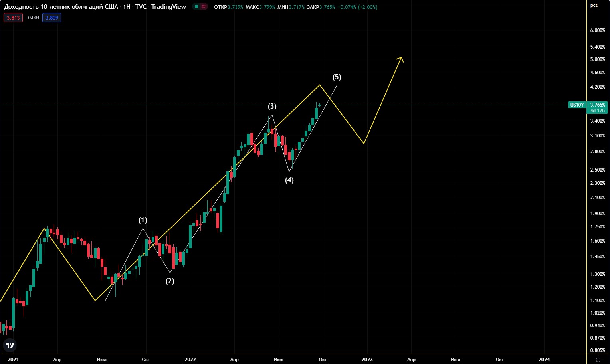Click the 3.765% current price label
610x364 pixels.
pyautogui.click(x=598, y=105)
